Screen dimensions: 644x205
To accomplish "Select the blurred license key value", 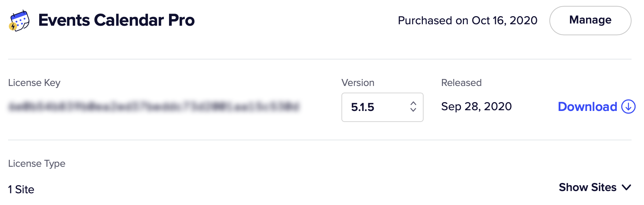I will 154,107.
